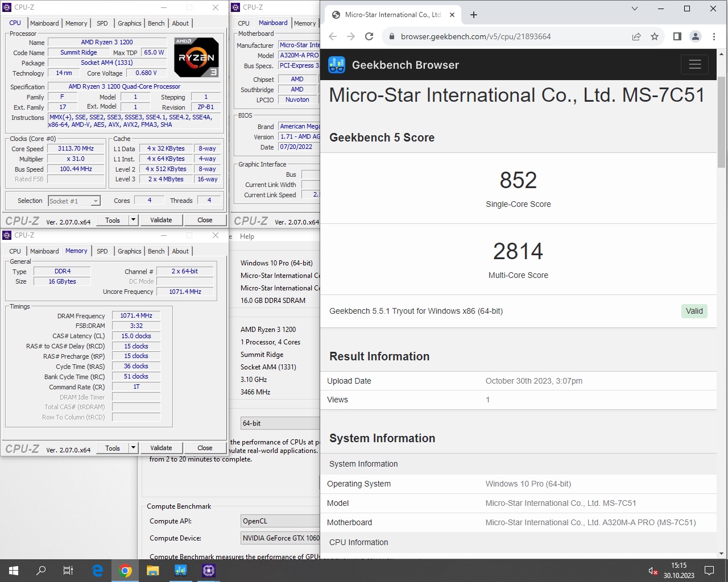The image size is (728, 582).
Task: Click Validate in top-left CPU-Z window
Action: click(161, 220)
